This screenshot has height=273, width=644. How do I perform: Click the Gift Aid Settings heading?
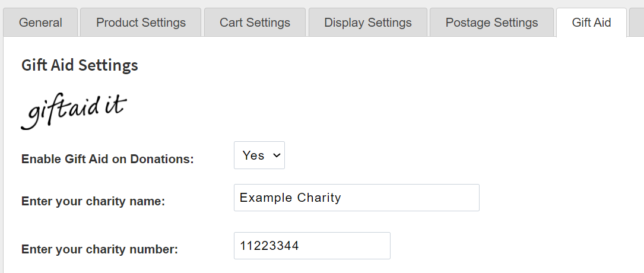tap(80, 65)
